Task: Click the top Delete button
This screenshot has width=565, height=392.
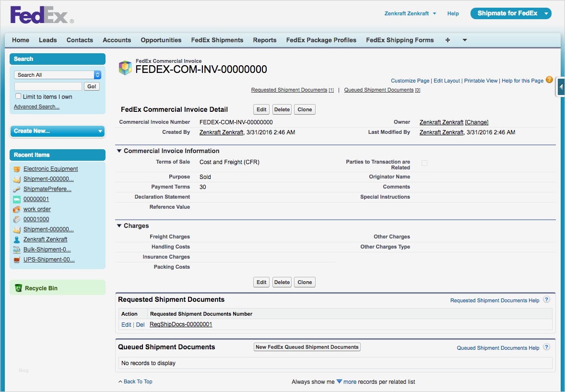Action: coord(282,109)
